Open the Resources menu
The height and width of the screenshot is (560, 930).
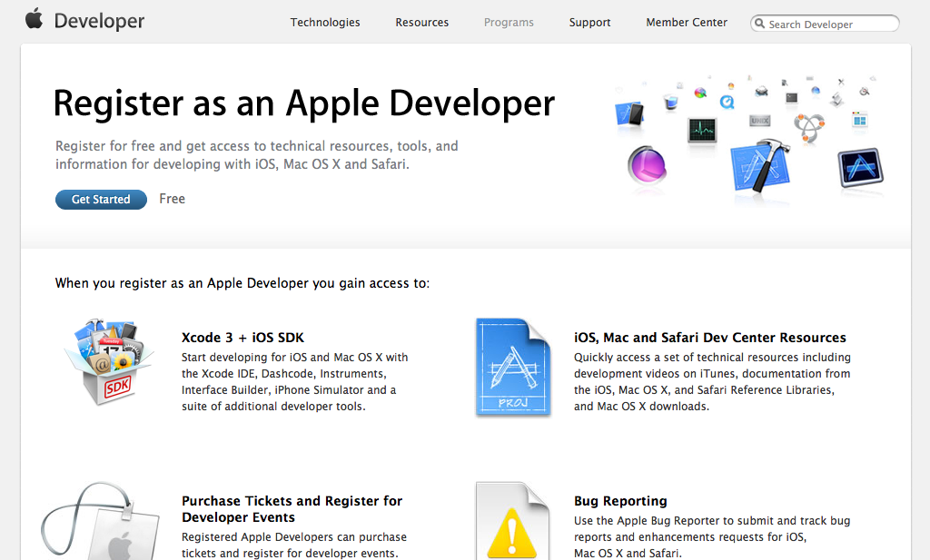point(421,23)
